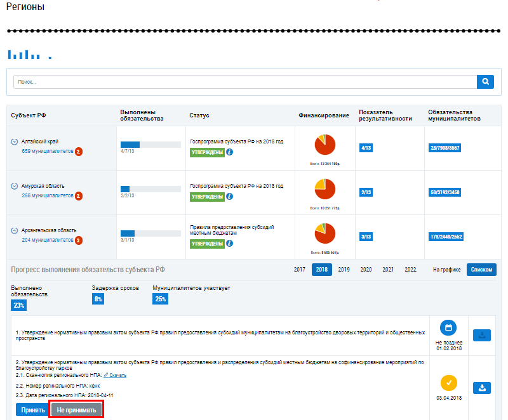Switch to 'Списком' list view
The image size is (508, 420).
(481, 270)
